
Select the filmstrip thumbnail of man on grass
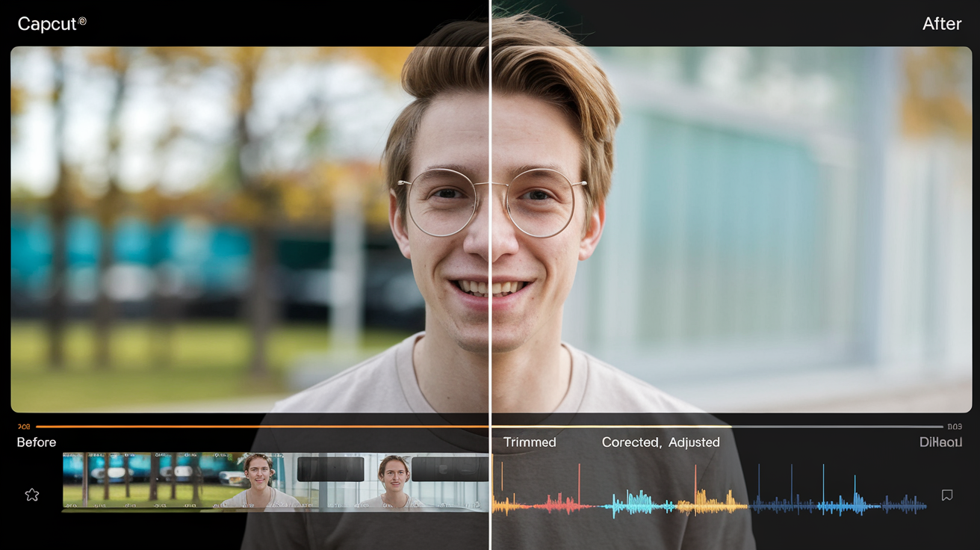(x=257, y=481)
